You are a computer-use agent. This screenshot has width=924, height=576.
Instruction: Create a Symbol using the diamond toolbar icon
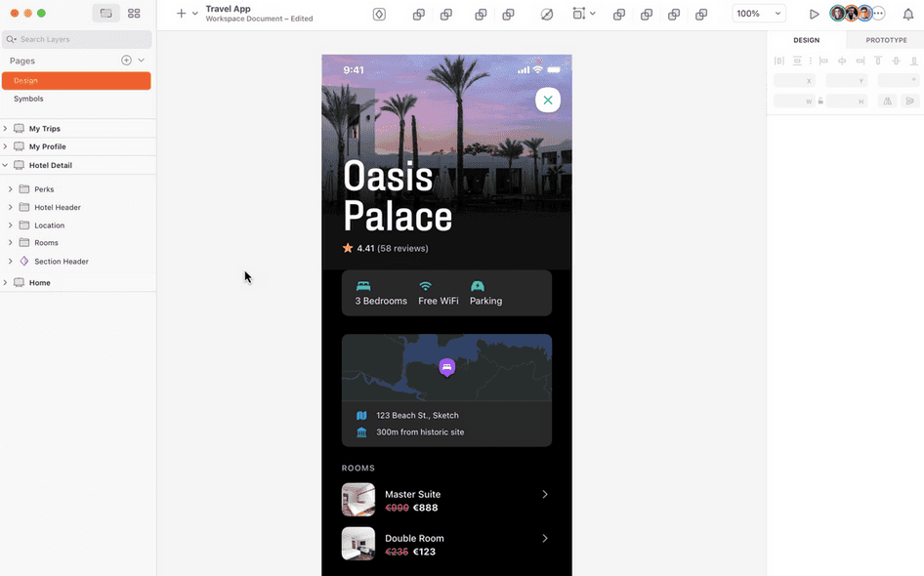tap(379, 14)
